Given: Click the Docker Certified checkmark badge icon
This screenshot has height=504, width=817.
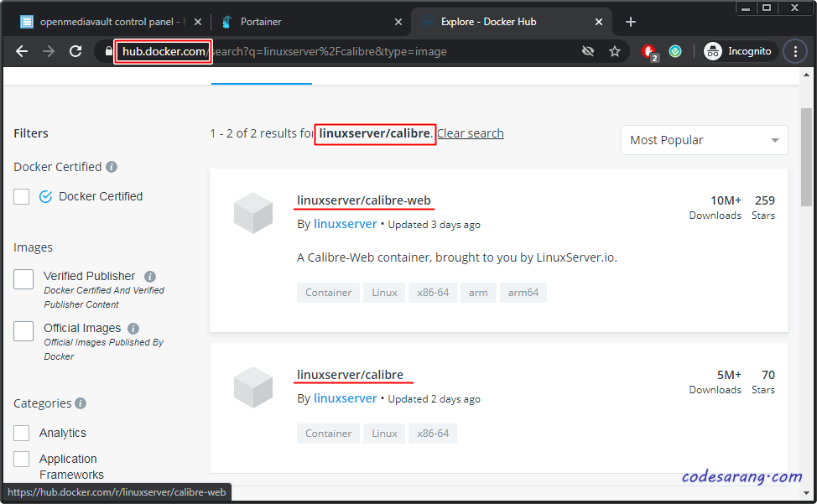Looking at the screenshot, I should [46, 196].
